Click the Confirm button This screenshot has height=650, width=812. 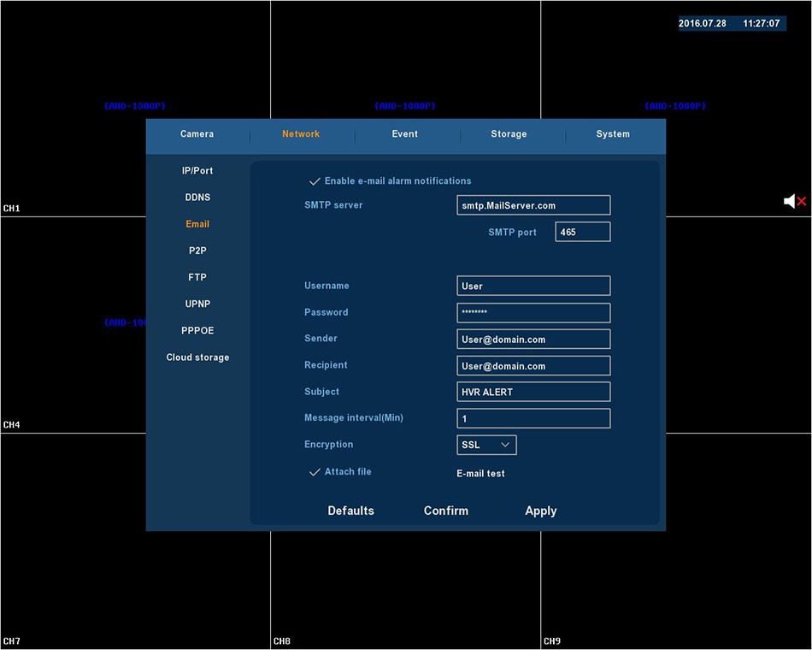tap(446, 511)
